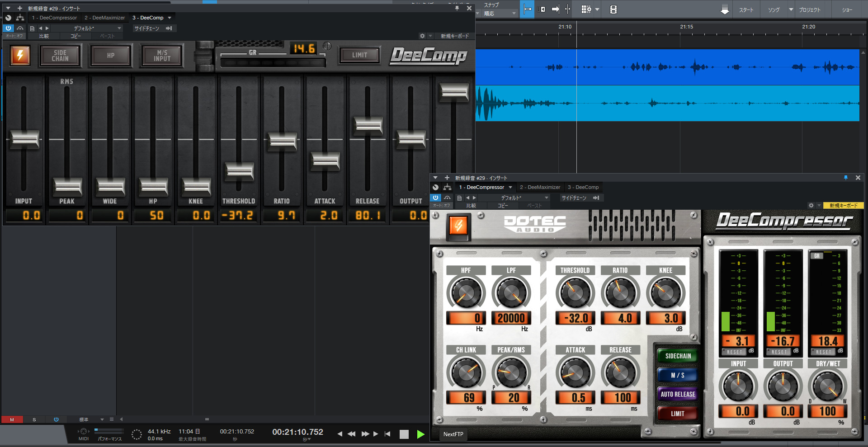Enable the LIMIT button in DeeComp
The width and height of the screenshot is (868, 447).
tap(360, 55)
